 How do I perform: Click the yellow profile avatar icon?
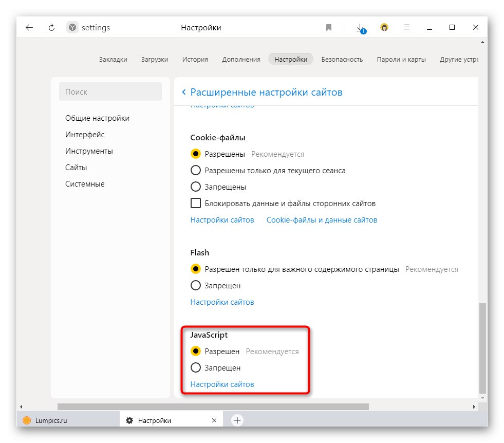pos(384,28)
